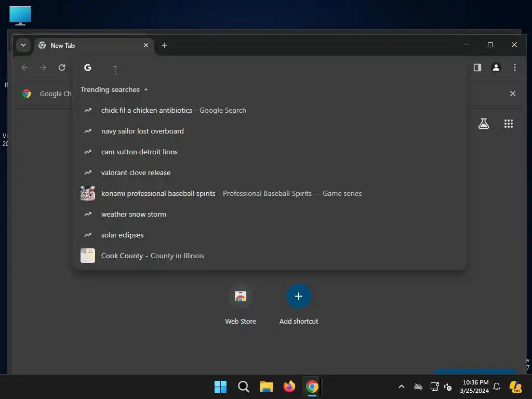
Task: Open the Google apps grid
Action: 508,124
